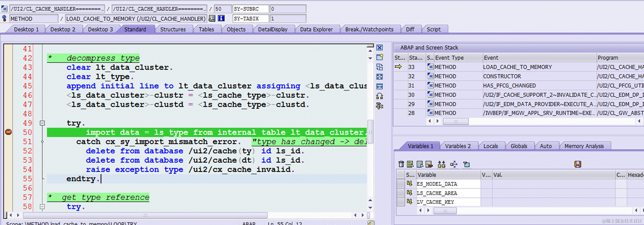Screen dimensions: 644x225
Task: Click the code editor scroll down arrow
Action: pos(370,207)
